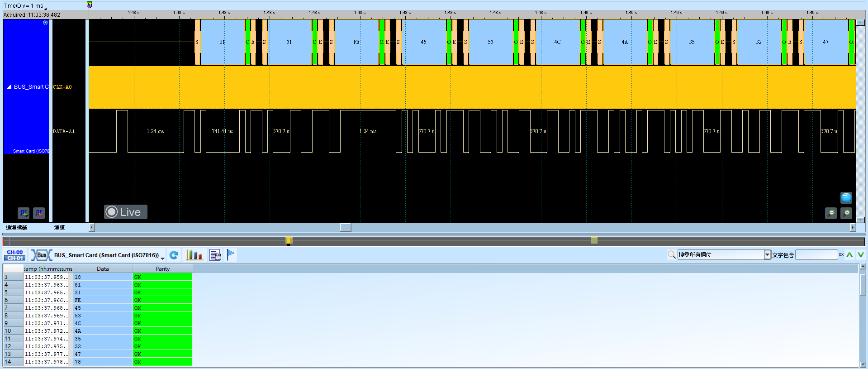Image resolution: width=868 pixels, height=369 pixels.
Task: Expand the search all fields dropdown
Action: pos(767,255)
